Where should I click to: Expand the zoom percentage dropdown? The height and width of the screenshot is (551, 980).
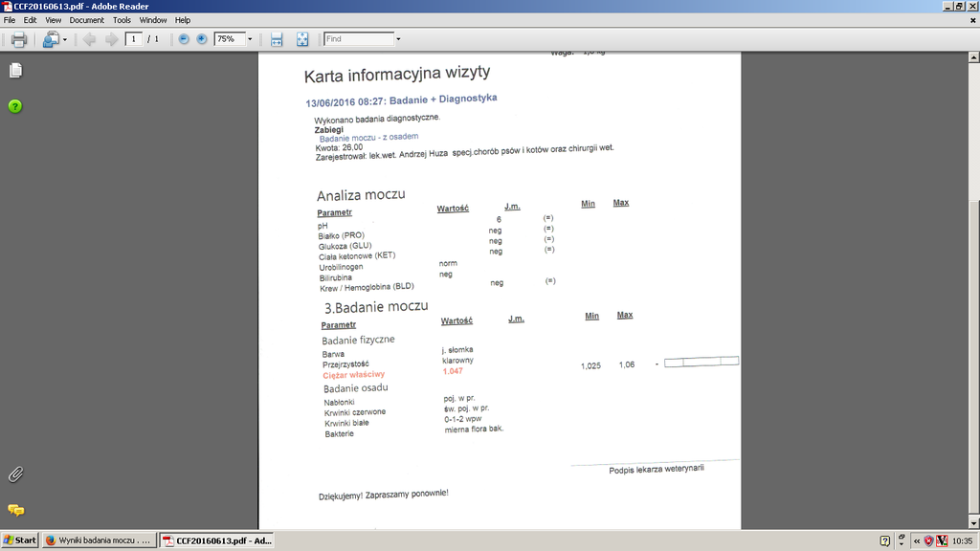tap(250, 39)
